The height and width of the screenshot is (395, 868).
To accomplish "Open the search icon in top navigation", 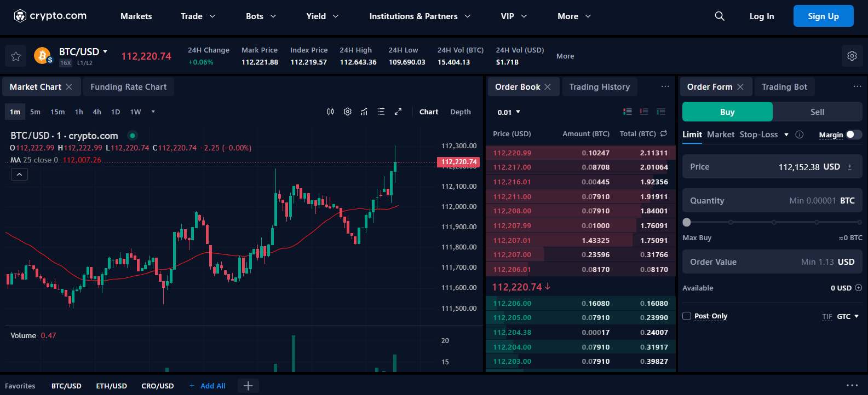I will [x=720, y=16].
